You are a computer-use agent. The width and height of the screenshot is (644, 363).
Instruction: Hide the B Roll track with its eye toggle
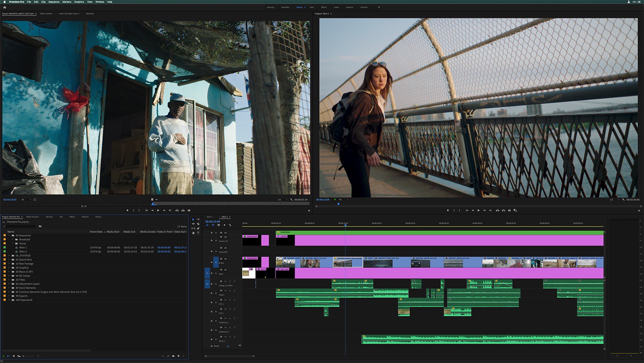pyautogui.click(x=225, y=259)
